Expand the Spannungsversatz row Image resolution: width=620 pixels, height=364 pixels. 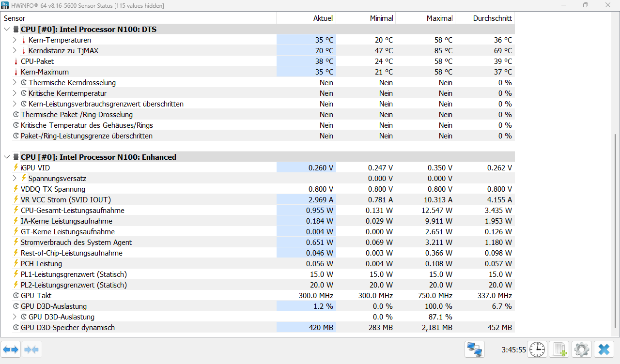[x=15, y=179]
